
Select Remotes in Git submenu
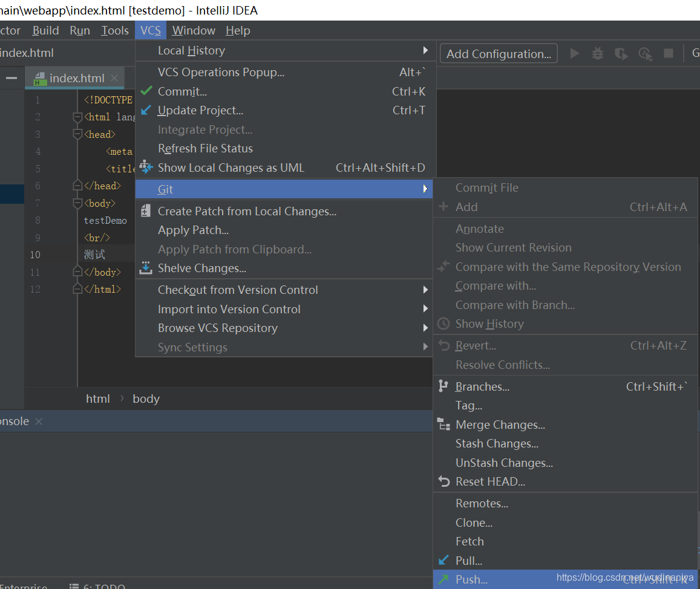pos(565,503)
